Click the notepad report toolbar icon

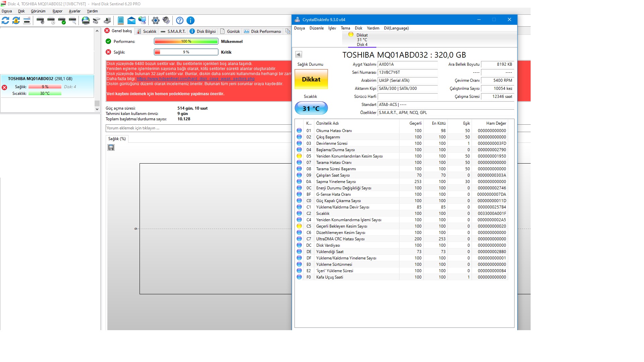(121, 20)
